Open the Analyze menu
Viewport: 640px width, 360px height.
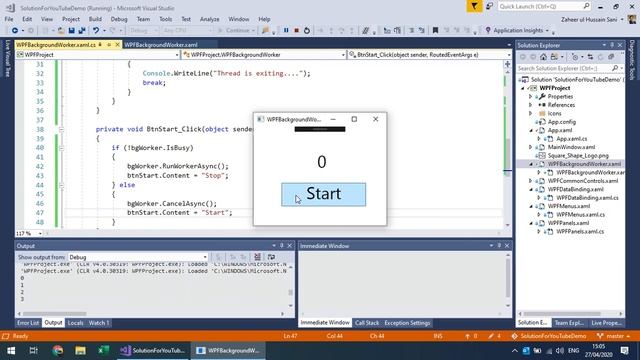coord(209,19)
